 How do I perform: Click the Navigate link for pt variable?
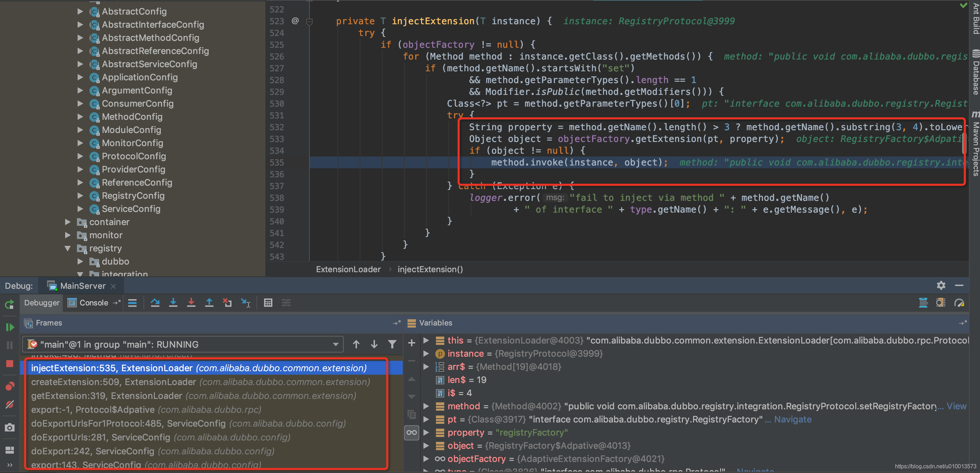(793, 419)
